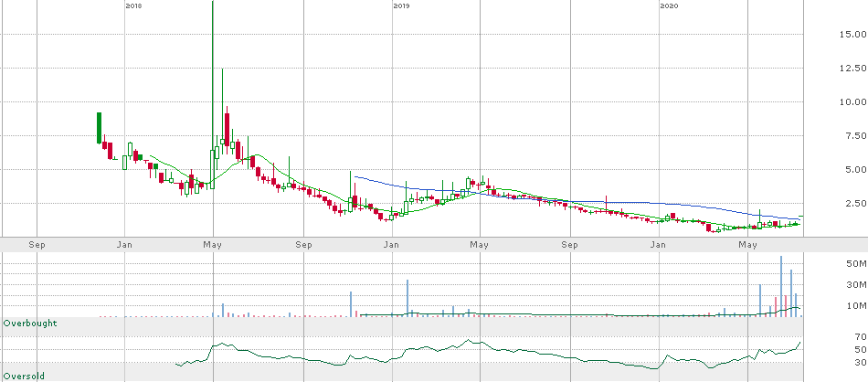Click the large red candle after the May 2018 spike
This screenshot has width=868, height=382.
pyautogui.click(x=227, y=130)
